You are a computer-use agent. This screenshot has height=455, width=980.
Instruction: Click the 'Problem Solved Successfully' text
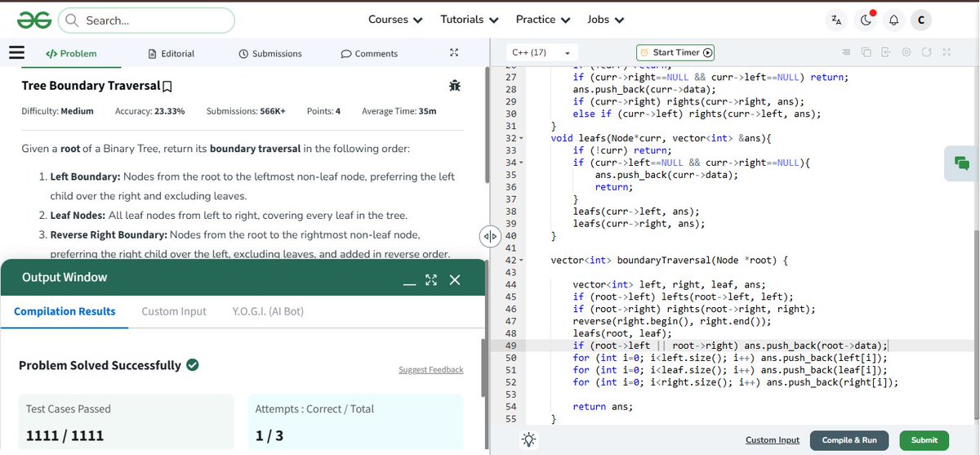click(x=100, y=365)
